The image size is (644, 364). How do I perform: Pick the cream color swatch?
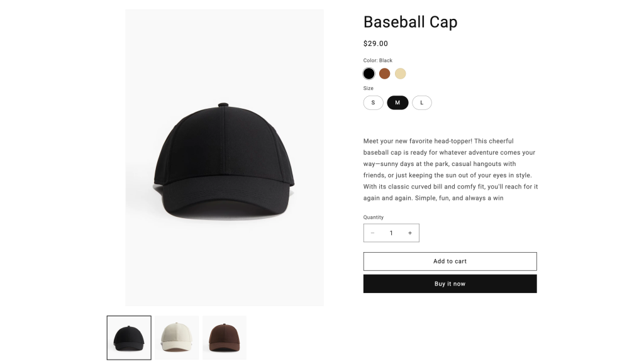tap(400, 74)
